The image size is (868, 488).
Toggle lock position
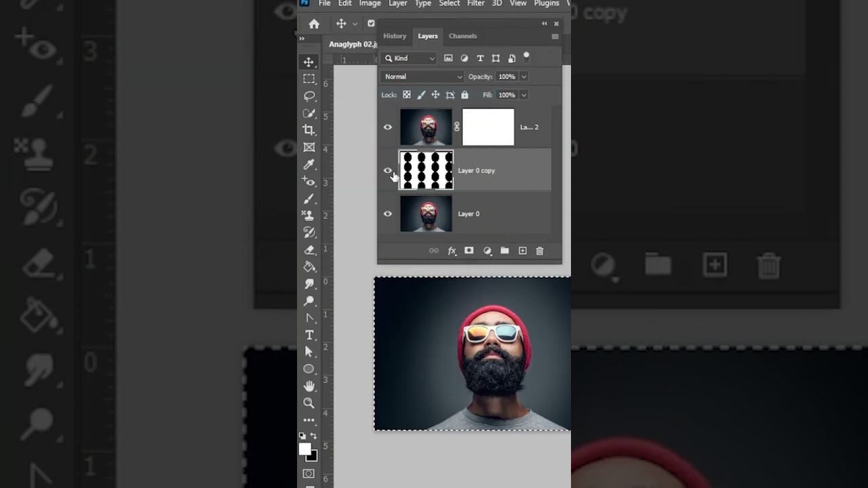coord(435,95)
